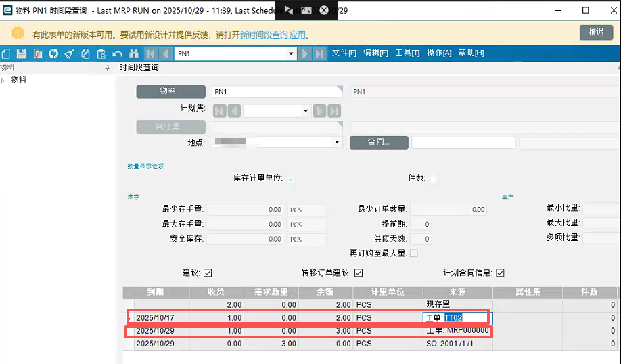Go to next record in toolbar

[x=305, y=53]
